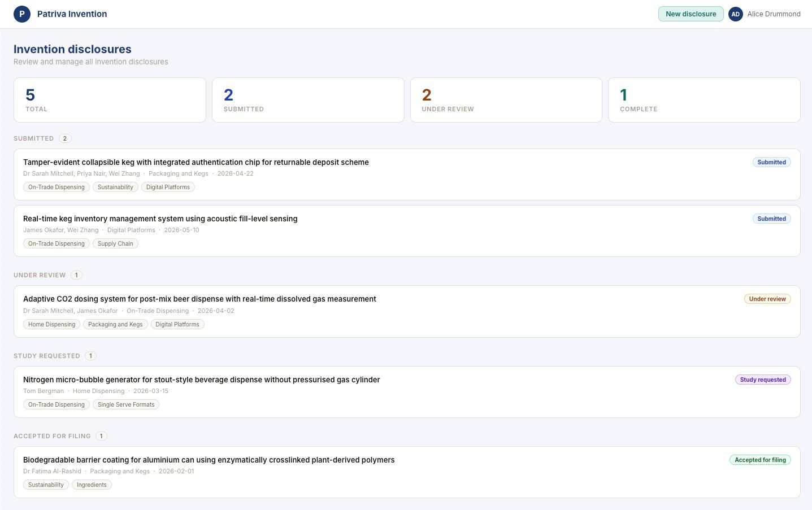Viewport: 812px width, 510px height.
Task: Click the Patriva logo icon
Action: pos(22,14)
